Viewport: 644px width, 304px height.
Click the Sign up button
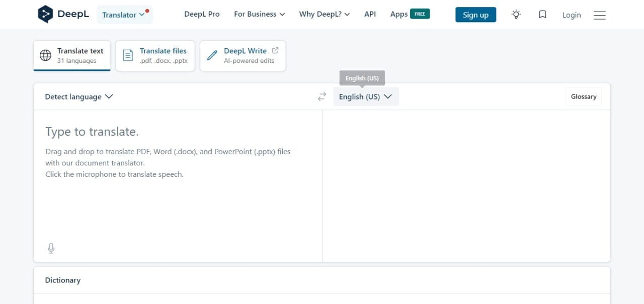tap(475, 15)
